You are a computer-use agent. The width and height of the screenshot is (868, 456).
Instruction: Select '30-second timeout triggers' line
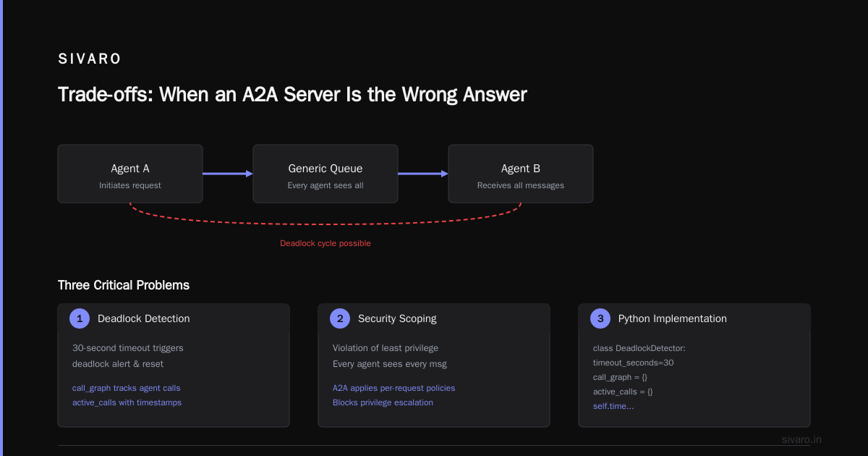128,348
